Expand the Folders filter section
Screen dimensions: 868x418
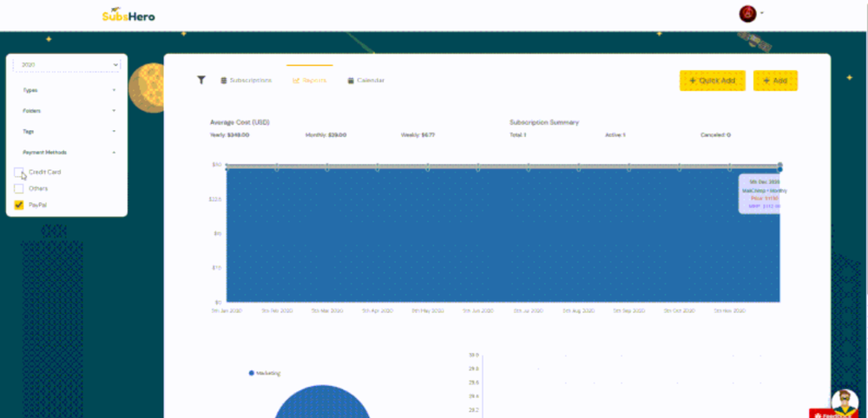[69, 111]
